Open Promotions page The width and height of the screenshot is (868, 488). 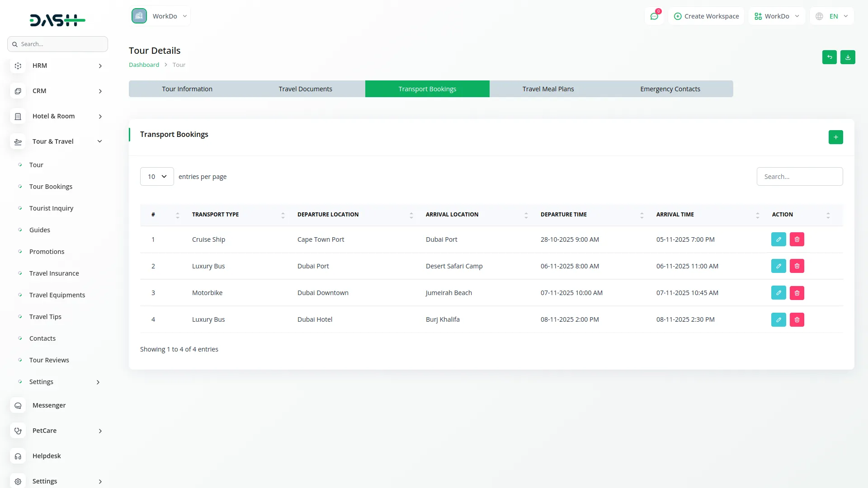click(47, 252)
